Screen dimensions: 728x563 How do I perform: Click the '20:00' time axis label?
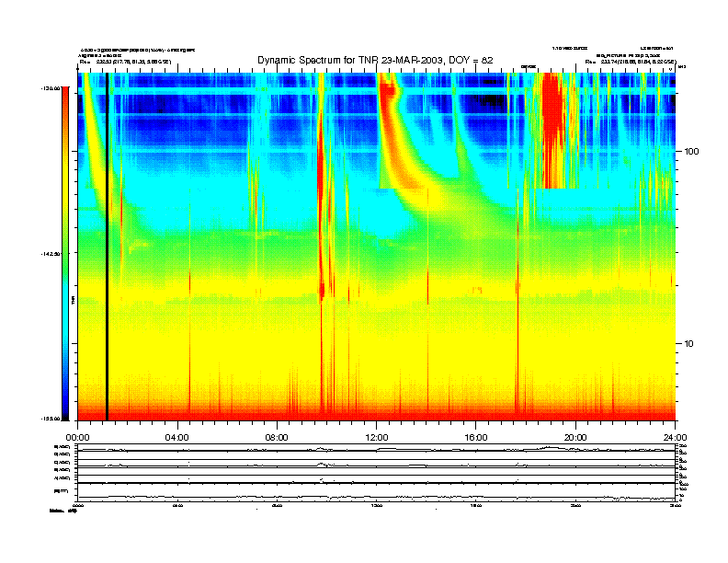coord(575,438)
